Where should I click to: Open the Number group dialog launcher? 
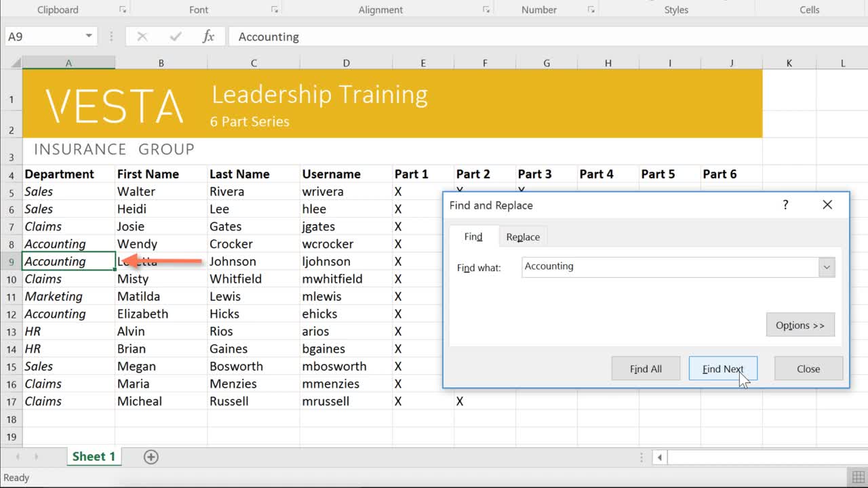[x=591, y=9]
